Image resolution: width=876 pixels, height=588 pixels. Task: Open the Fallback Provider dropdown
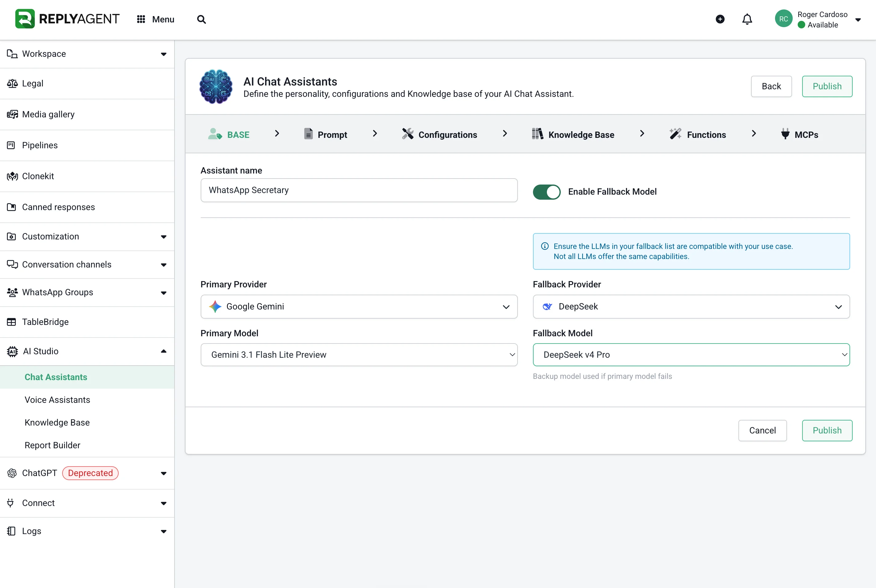pyautogui.click(x=691, y=306)
